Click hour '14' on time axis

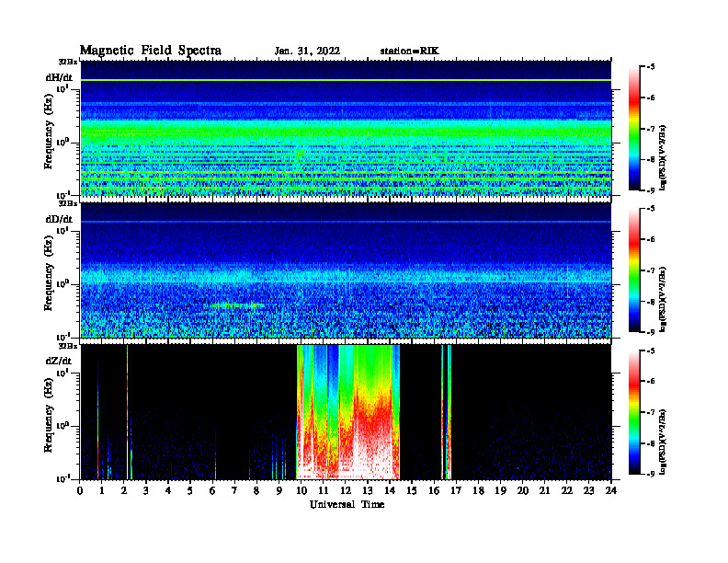(x=390, y=490)
